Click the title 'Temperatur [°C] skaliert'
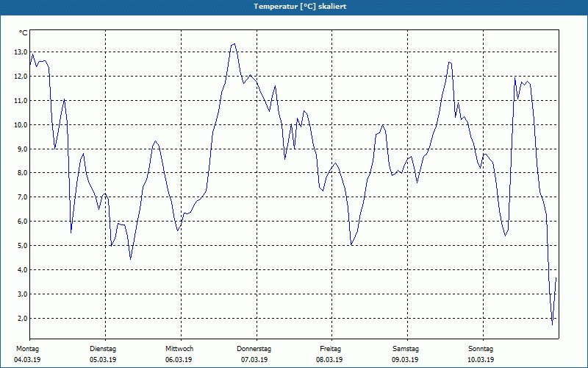 click(300, 7)
